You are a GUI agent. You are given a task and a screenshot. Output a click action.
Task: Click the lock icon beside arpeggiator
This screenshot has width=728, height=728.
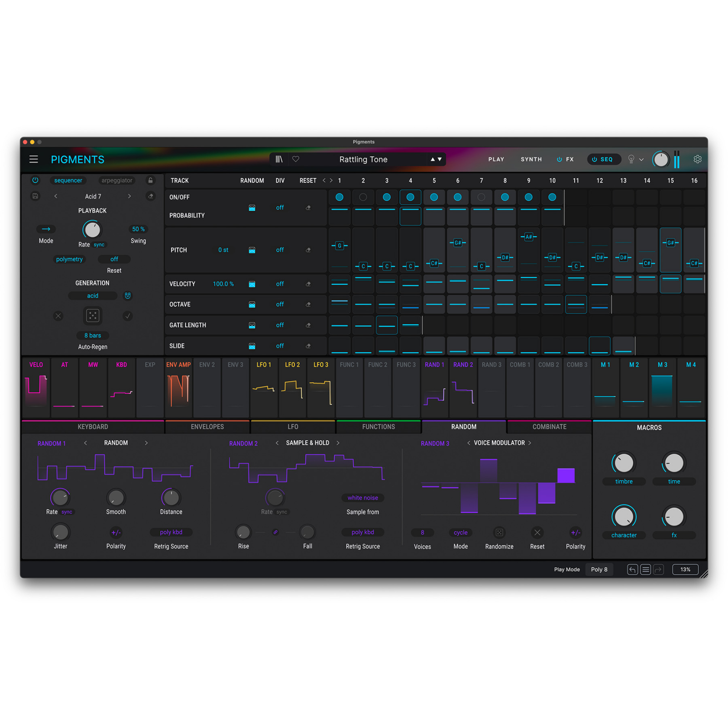coord(151,180)
